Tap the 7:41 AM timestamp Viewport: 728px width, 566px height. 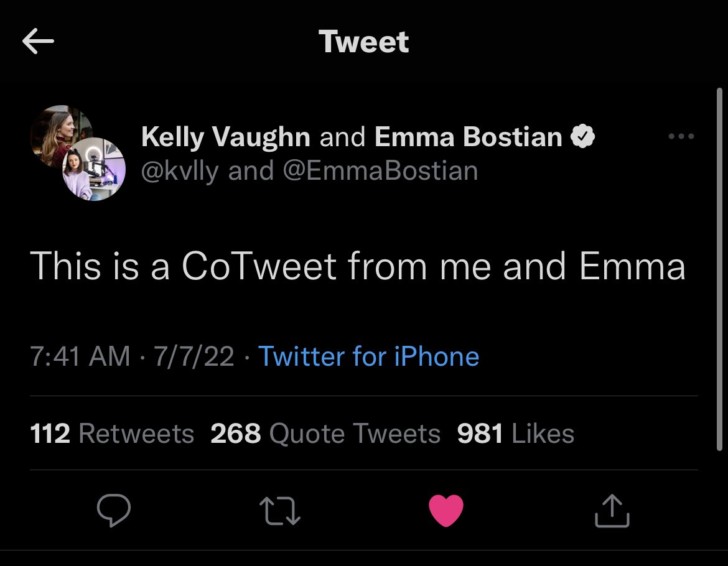point(80,356)
